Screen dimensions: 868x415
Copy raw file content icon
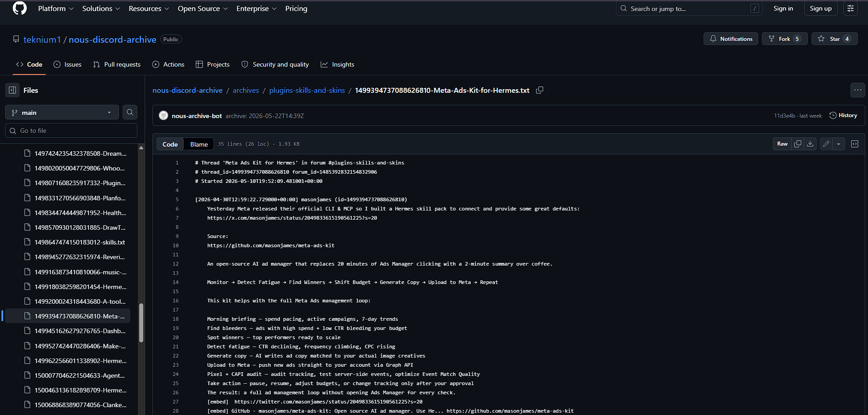click(x=798, y=144)
